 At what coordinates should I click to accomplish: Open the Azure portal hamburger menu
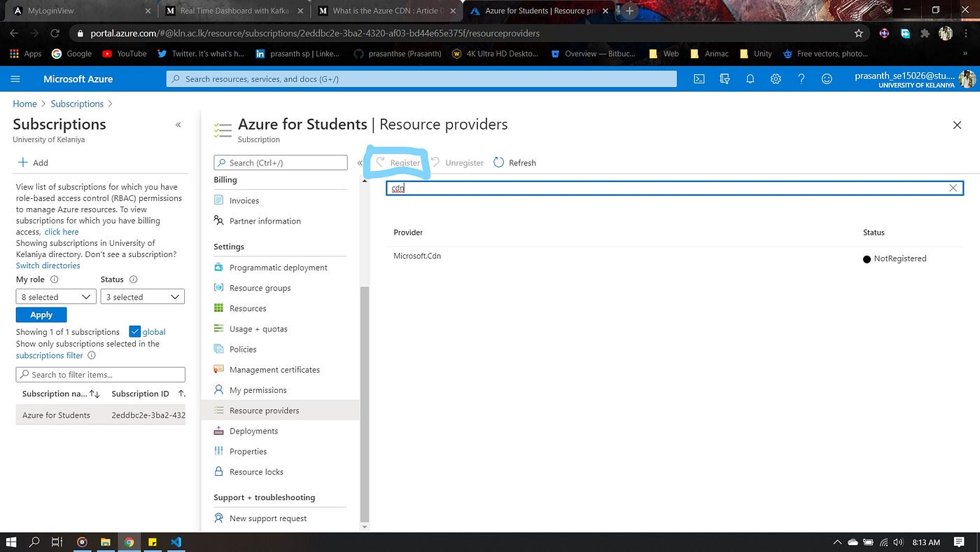click(x=15, y=79)
